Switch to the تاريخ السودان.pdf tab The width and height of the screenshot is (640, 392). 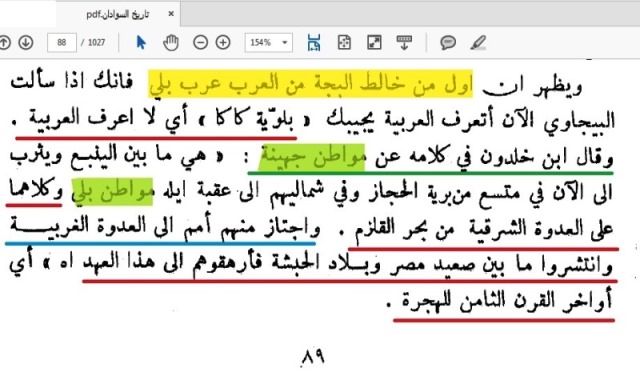(x=118, y=15)
